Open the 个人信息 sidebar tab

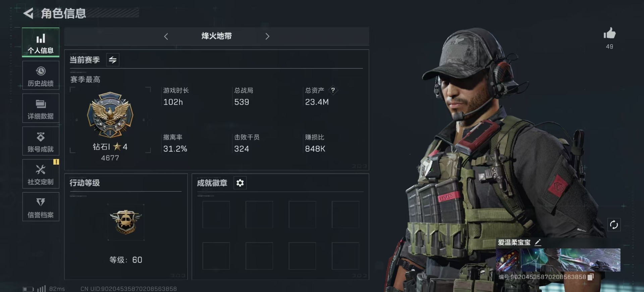click(x=41, y=43)
